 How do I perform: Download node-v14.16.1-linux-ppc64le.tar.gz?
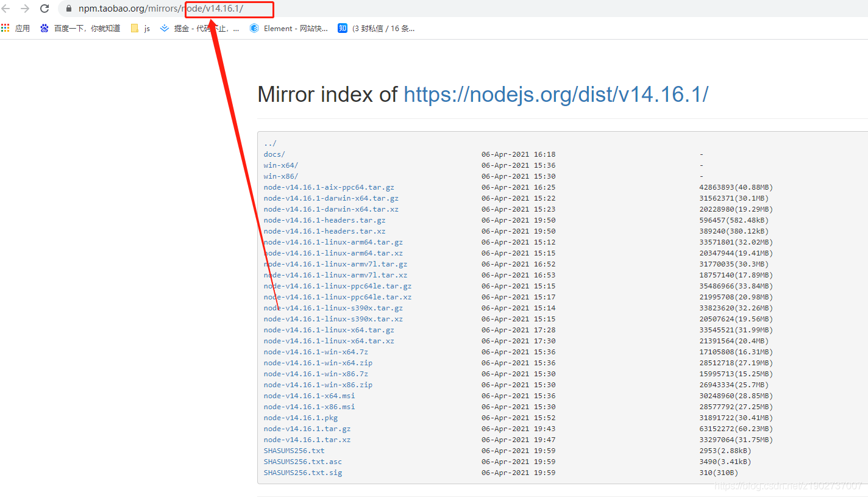(338, 286)
